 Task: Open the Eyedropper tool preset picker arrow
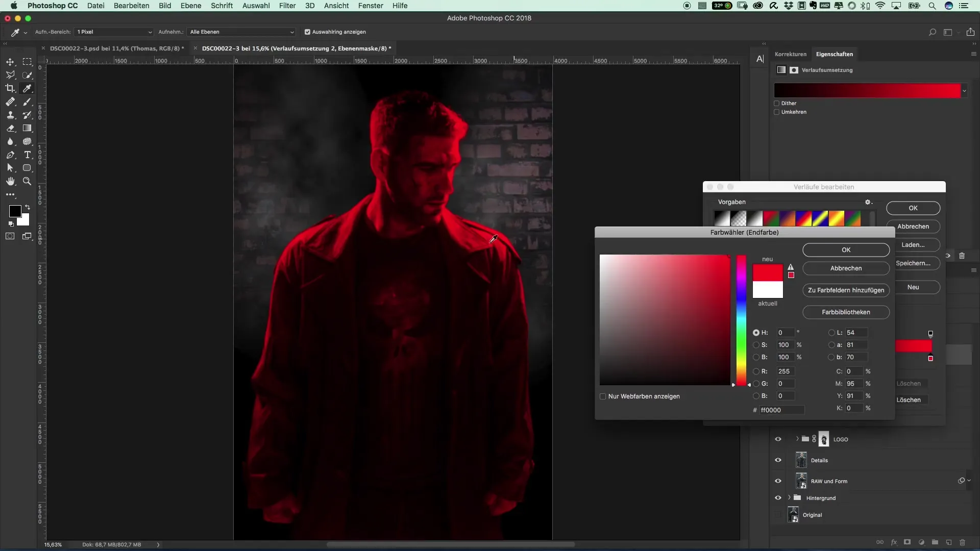coord(26,33)
